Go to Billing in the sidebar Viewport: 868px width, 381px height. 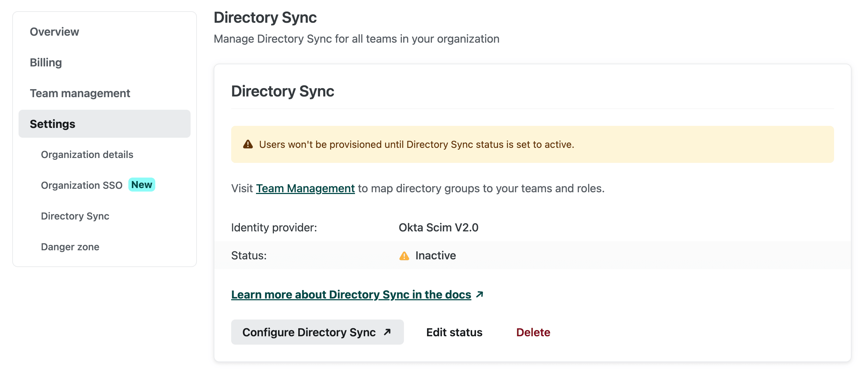click(46, 63)
